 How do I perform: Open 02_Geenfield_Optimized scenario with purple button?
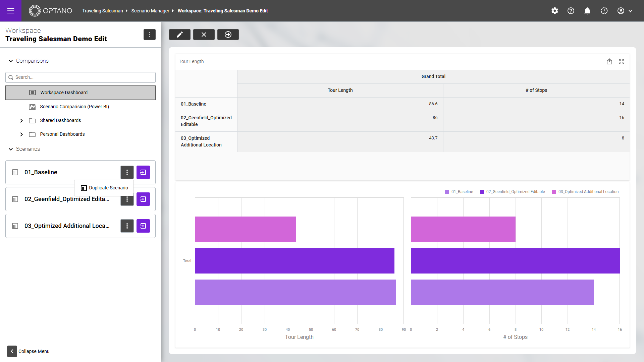point(143,199)
